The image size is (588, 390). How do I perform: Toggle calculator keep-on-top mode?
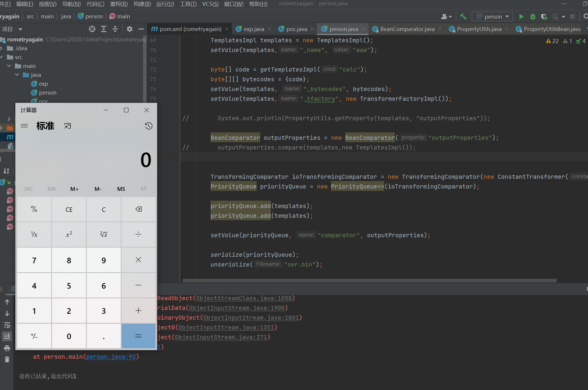click(68, 126)
